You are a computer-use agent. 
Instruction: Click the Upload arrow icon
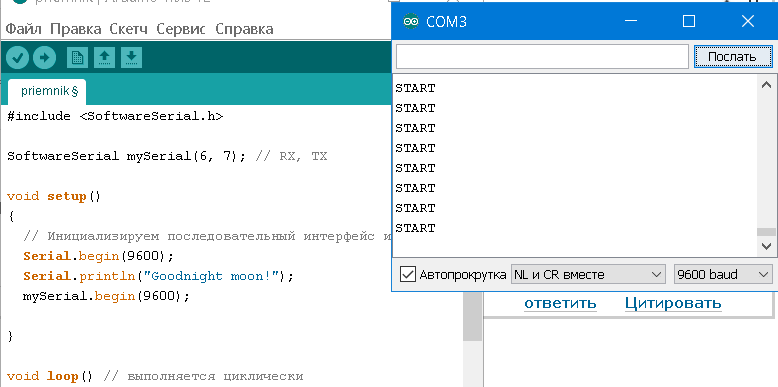45,58
